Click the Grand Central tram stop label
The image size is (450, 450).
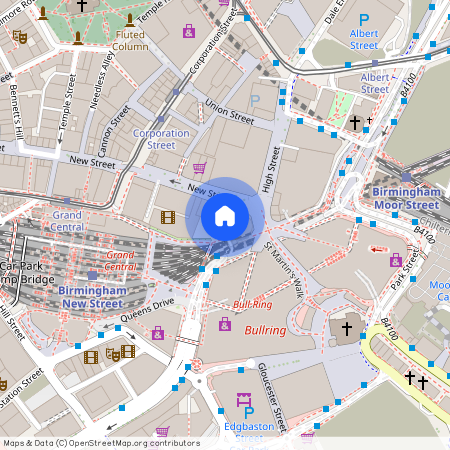pyautogui.click(x=67, y=221)
